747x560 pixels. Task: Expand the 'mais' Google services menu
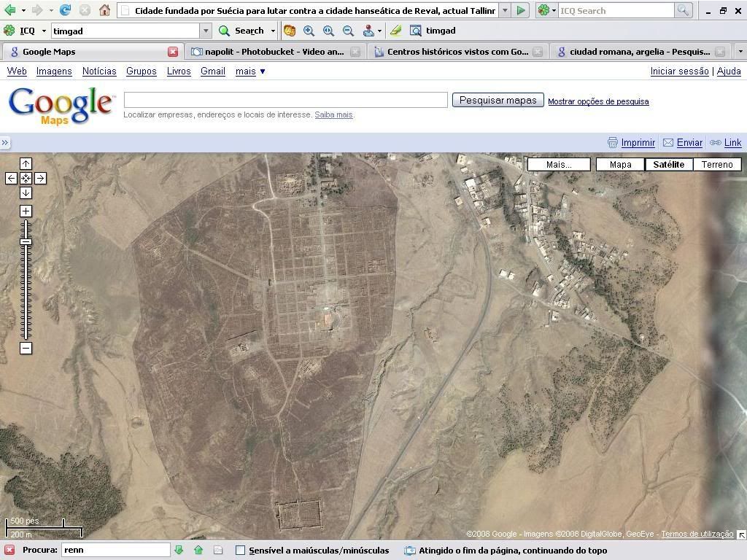[250, 71]
